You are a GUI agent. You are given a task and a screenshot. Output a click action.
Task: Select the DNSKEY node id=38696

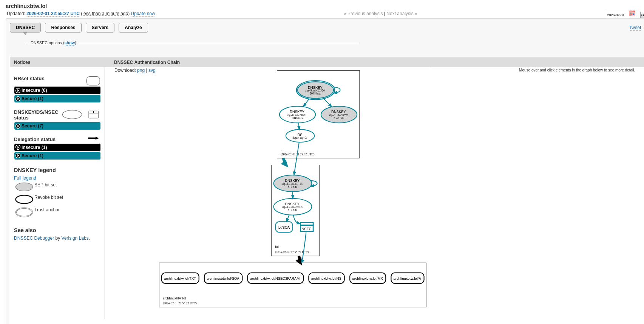tap(338, 115)
